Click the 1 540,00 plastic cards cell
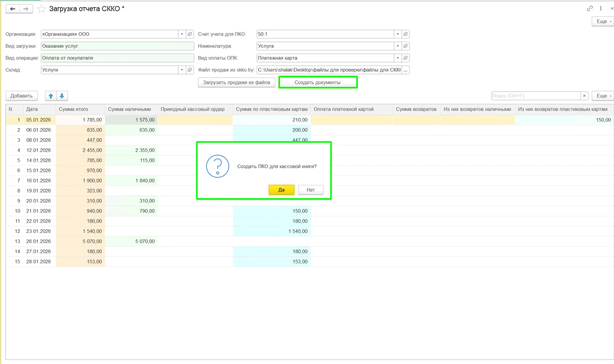This screenshot has height=364, width=614. pyautogui.click(x=272, y=232)
